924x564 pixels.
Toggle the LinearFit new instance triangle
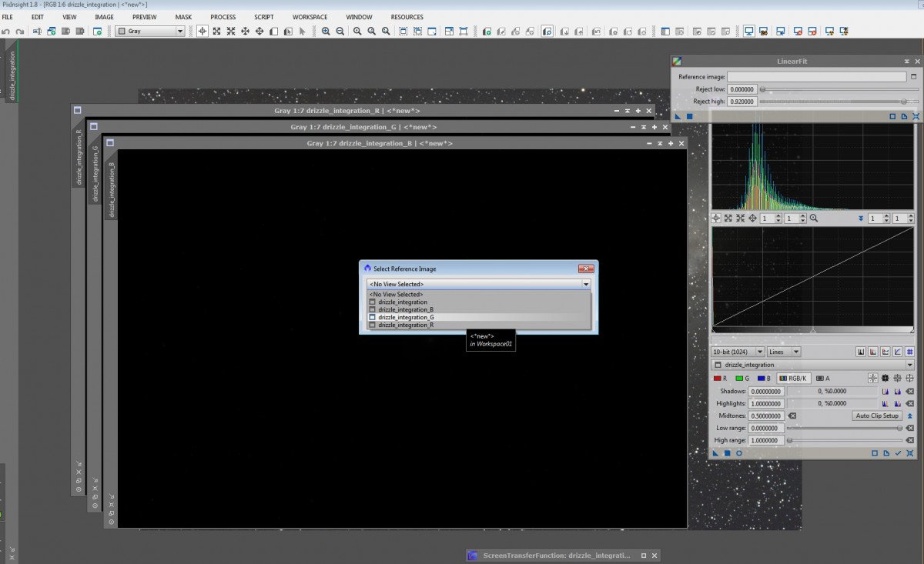678,116
